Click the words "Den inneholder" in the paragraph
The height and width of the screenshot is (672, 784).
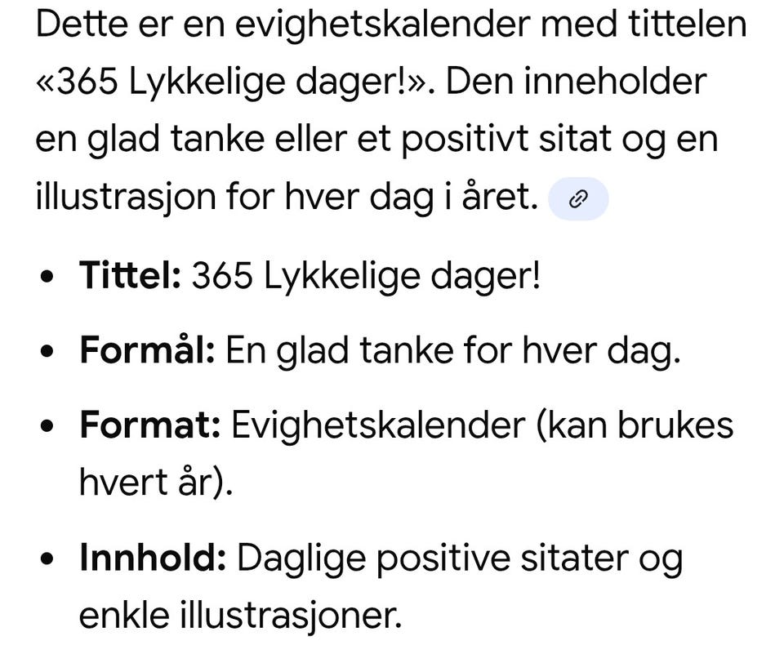(x=576, y=82)
